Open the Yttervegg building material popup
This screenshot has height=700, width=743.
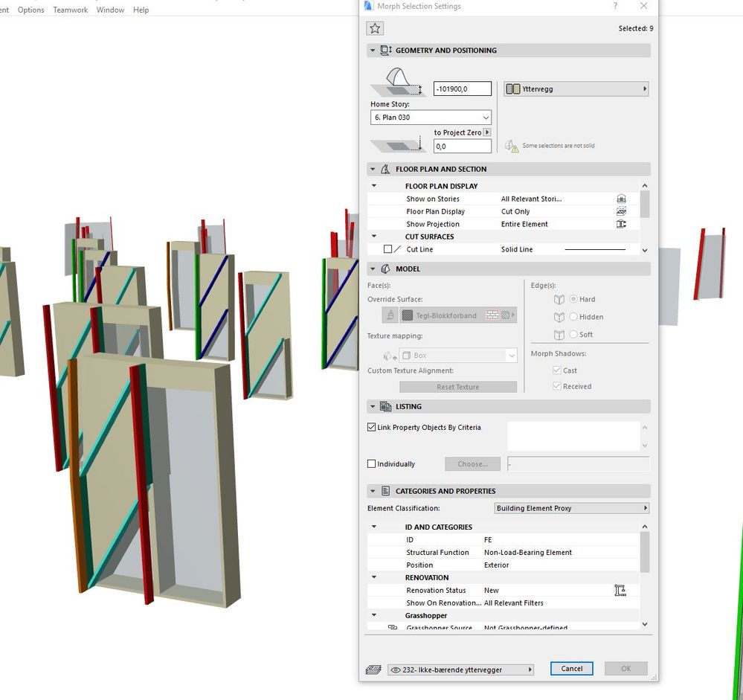(576, 89)
